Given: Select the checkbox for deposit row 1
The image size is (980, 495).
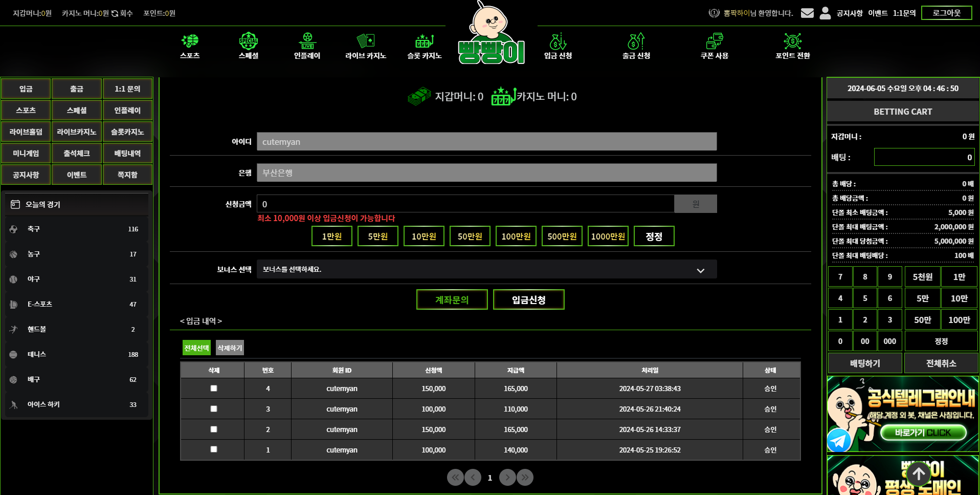Looking at the screenshot, I should pyautogui.click(x=214, y=449).
